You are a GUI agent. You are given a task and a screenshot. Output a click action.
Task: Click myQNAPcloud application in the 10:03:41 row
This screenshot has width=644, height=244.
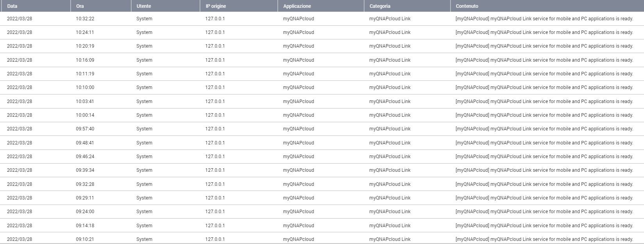(x=299, y=102)
